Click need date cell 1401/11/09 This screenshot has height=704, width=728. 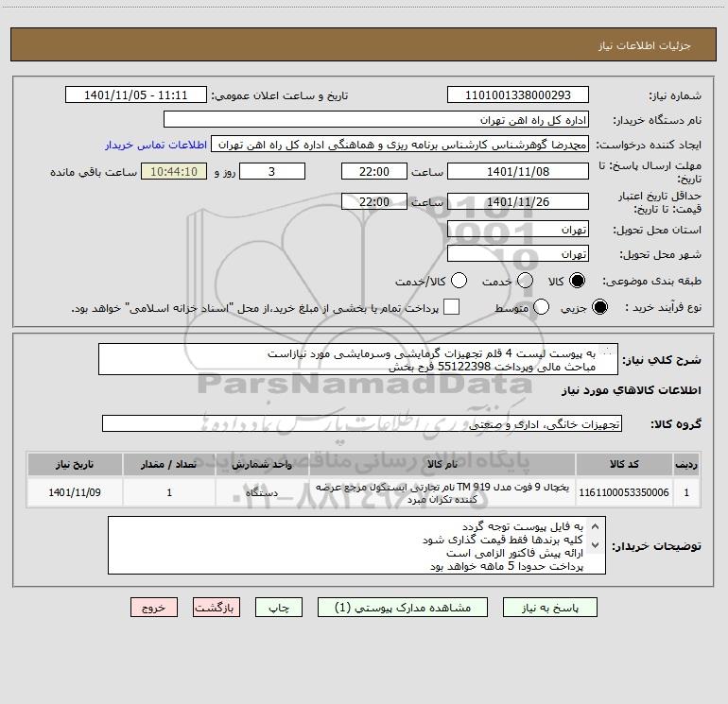tap(75, 492)
